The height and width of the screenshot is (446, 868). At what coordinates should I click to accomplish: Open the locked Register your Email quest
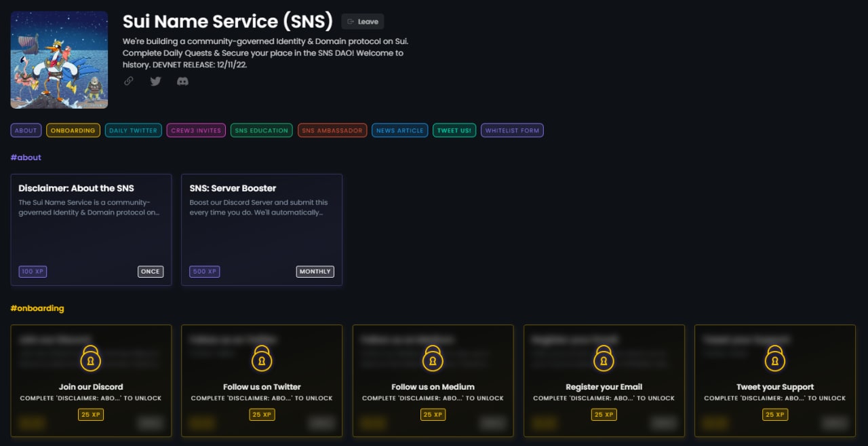click(604, 380)
